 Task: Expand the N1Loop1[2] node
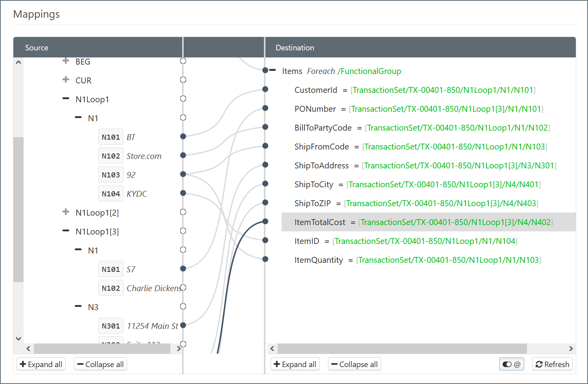click(x=66, y=212)
